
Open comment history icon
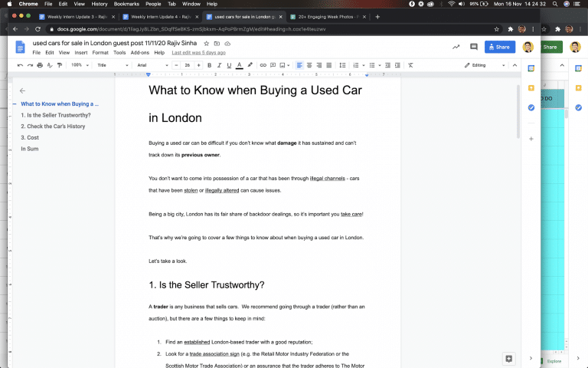click(x=474, y=47)
